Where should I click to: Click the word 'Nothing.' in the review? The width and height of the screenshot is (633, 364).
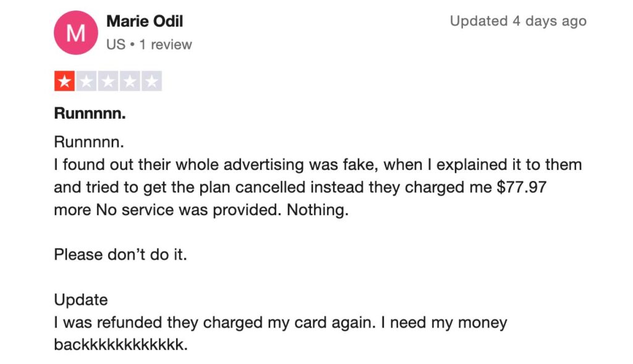click(318, 210)
